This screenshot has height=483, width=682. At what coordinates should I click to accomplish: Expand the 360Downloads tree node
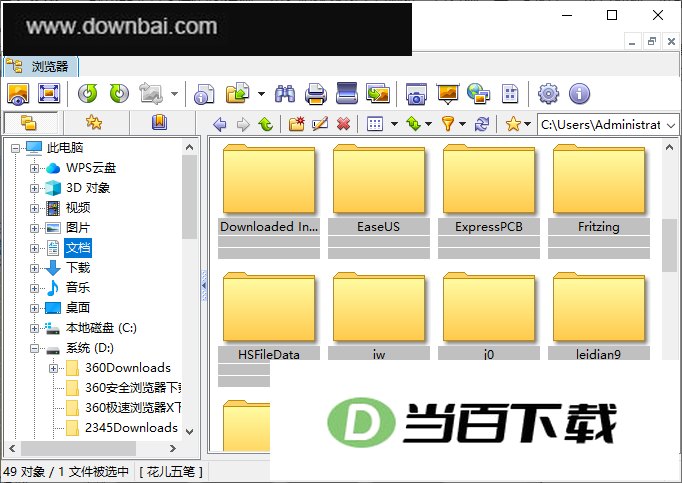(x=53, y=369)
